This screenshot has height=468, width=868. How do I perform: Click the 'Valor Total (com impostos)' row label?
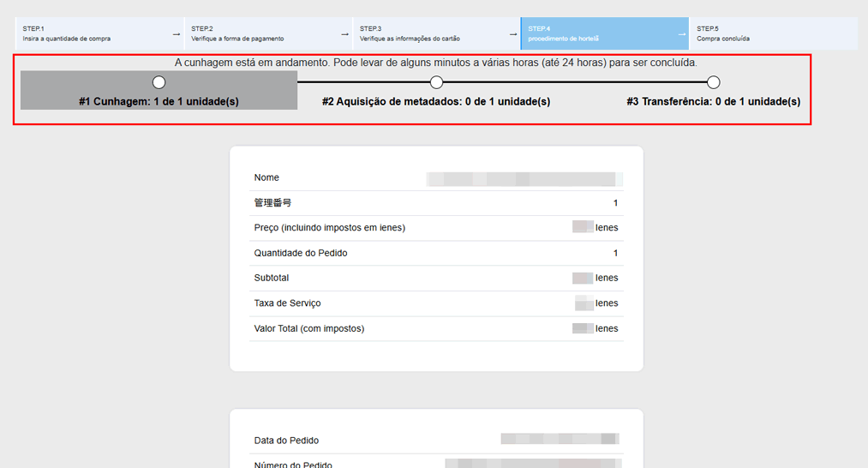308,328
